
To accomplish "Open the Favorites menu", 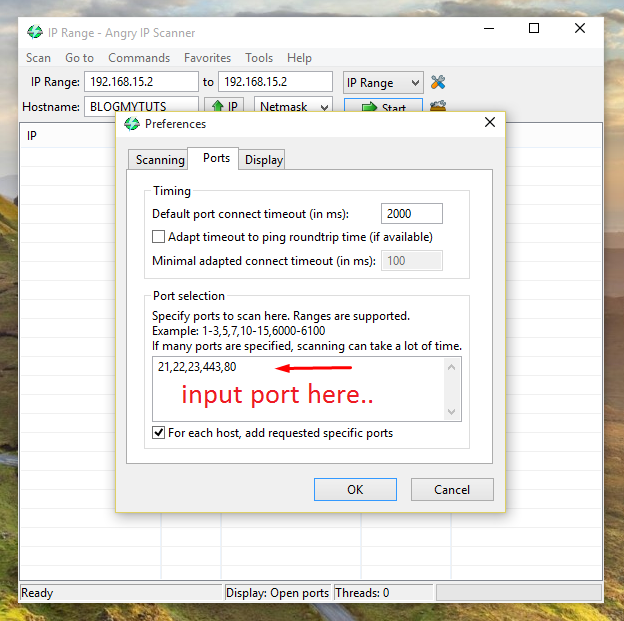I will (x=207, y=58).
